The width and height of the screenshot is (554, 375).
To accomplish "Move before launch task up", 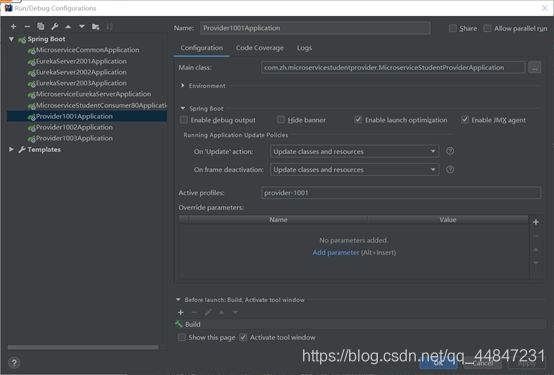I will [222, 312].
